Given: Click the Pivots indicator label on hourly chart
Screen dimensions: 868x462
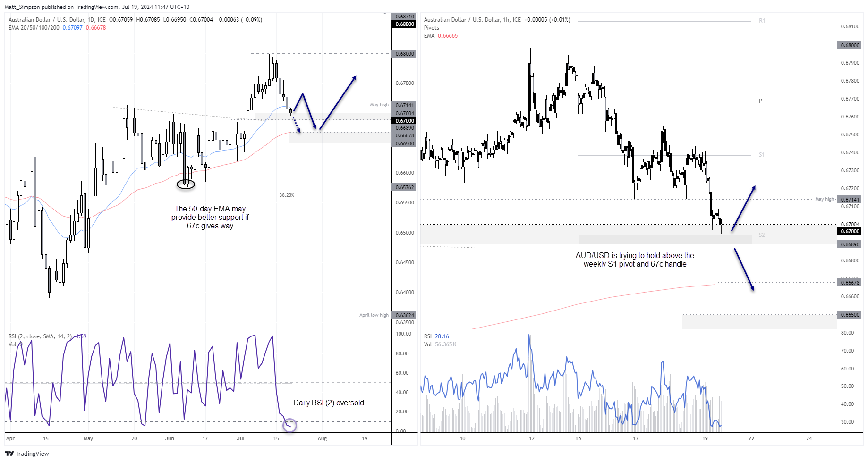Looking at the screenshot, I should click(x=432, y=28).
